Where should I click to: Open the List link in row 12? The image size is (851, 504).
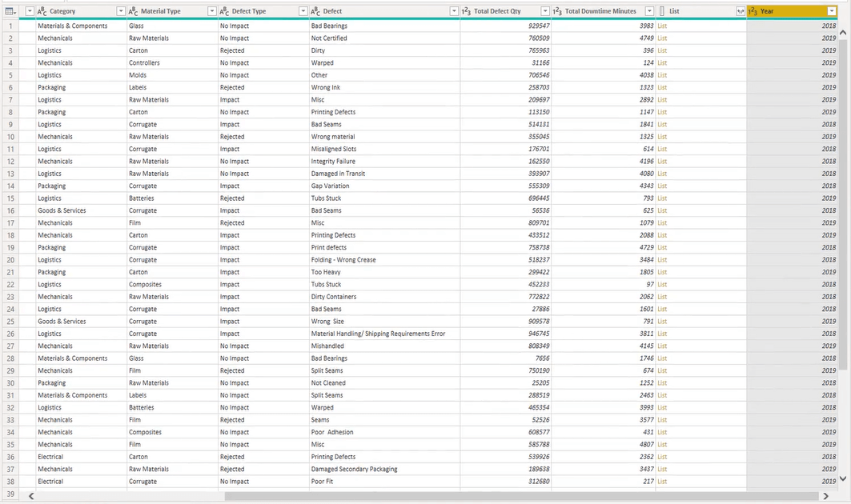coord(662,161)
